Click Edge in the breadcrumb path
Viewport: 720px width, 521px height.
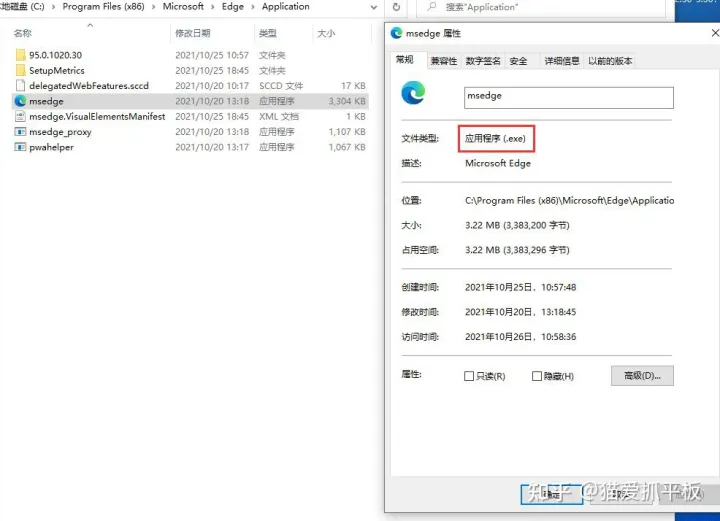coord(233,7)
